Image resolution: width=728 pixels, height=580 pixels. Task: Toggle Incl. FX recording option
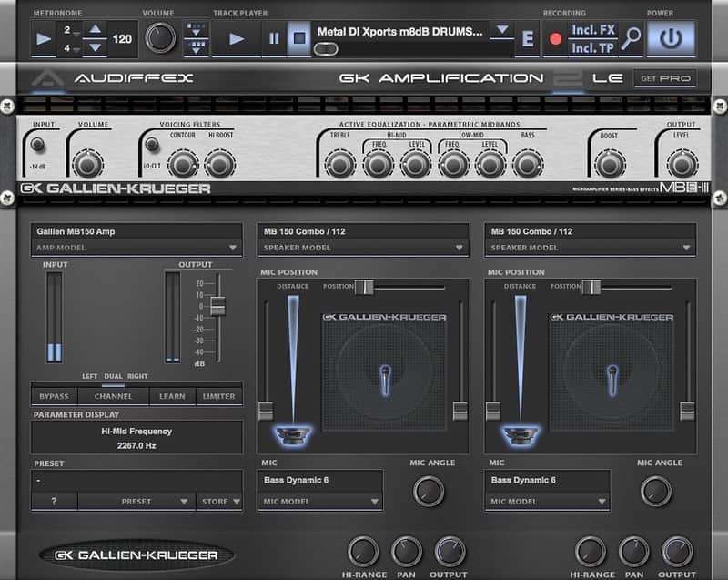[x=593, y=30]
